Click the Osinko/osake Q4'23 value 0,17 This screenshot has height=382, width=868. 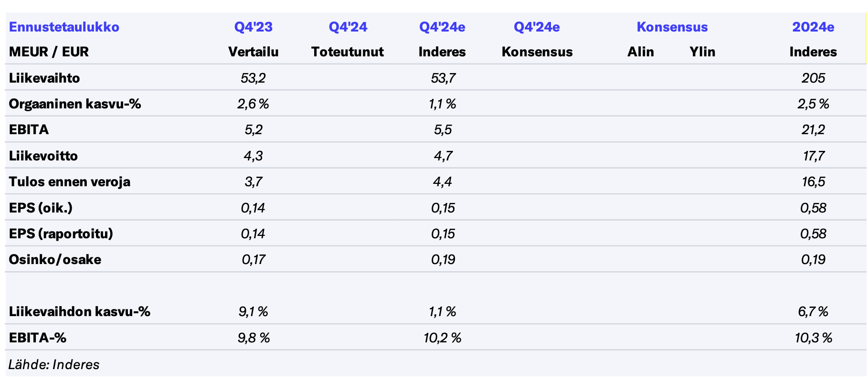253,259
